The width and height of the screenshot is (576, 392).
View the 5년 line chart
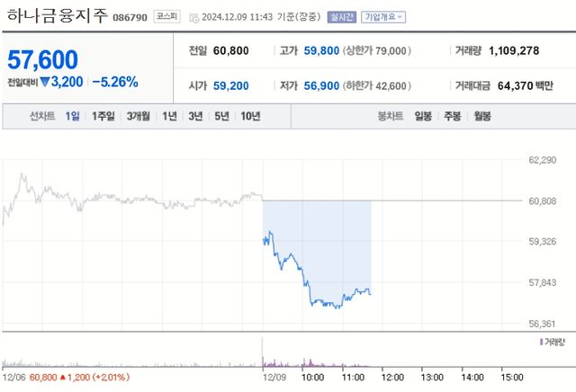click(220, 116)
